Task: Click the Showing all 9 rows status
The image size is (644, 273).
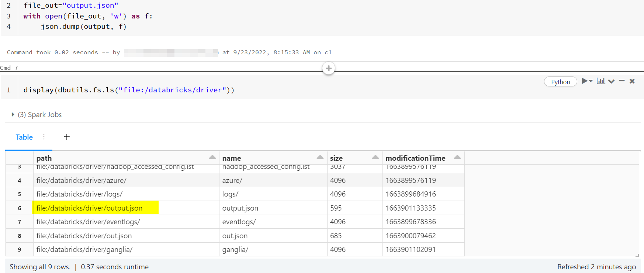Action: click(40, 267)
